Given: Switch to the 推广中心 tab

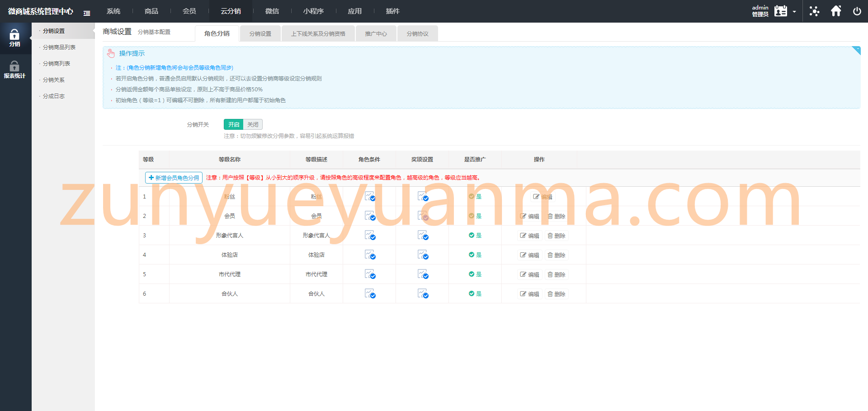Looking at the screenshot, I should point(376,33).
